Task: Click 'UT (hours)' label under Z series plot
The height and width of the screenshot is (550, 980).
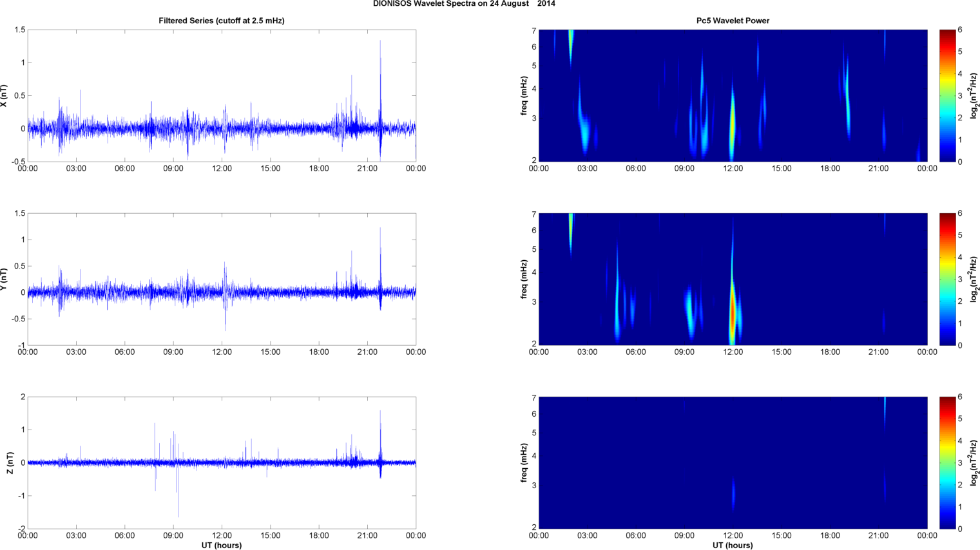Action: coord(222,545)
